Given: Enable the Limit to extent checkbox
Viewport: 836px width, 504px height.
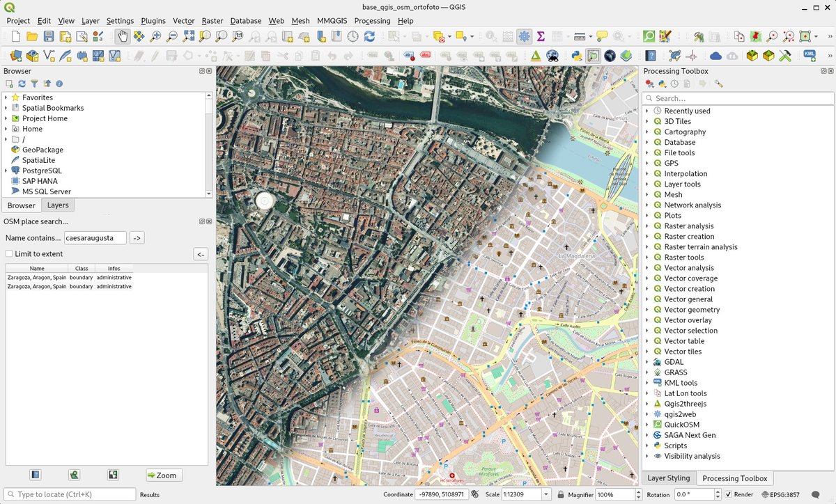Looking at the screenshot, I should [x=10, y=254].
